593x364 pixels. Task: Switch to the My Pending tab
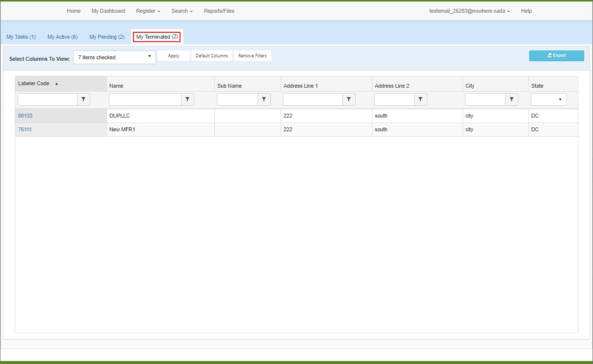tap(106, 37)
